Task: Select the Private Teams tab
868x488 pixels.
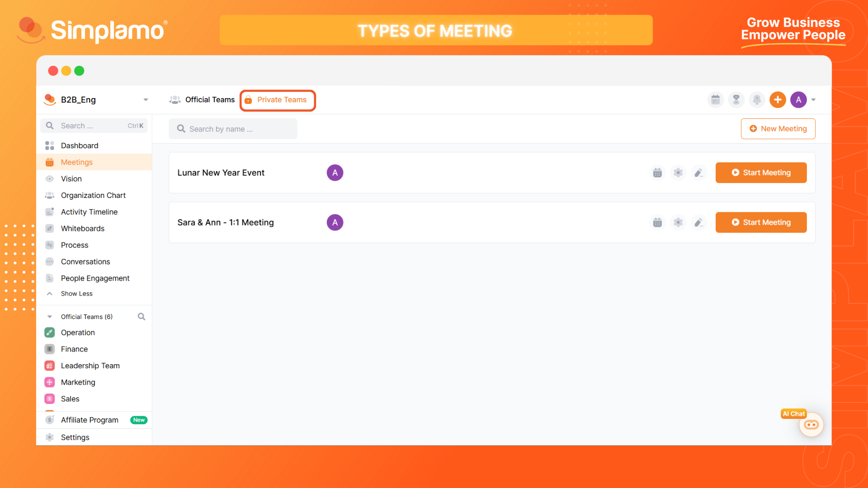Action: (x=277, y=100)
